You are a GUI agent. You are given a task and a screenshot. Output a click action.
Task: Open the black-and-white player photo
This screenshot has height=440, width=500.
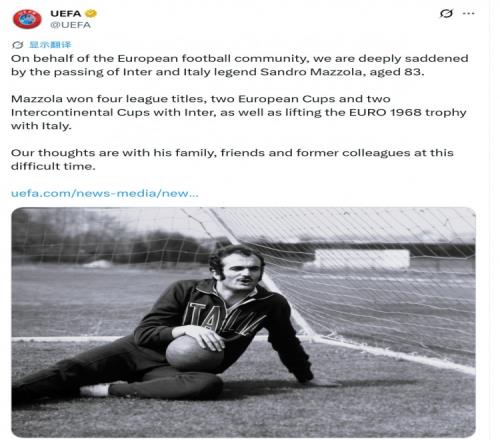[243, 322]
